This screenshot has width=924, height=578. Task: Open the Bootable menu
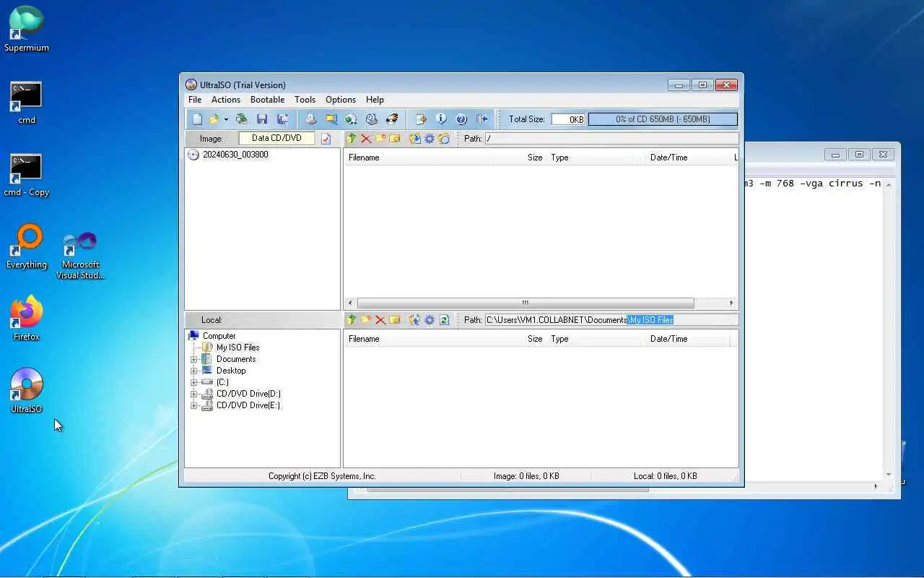coord(267,100)
